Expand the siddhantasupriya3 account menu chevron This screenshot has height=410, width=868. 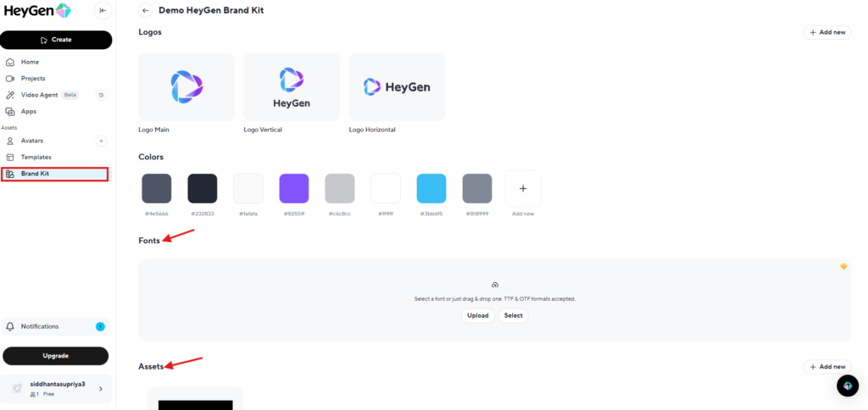coord(101,389)
